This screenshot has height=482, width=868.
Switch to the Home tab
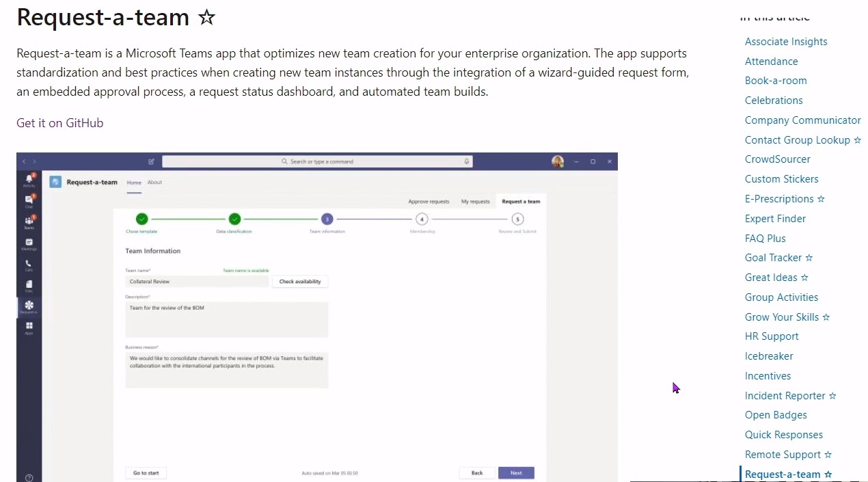[x=134, y=183]
